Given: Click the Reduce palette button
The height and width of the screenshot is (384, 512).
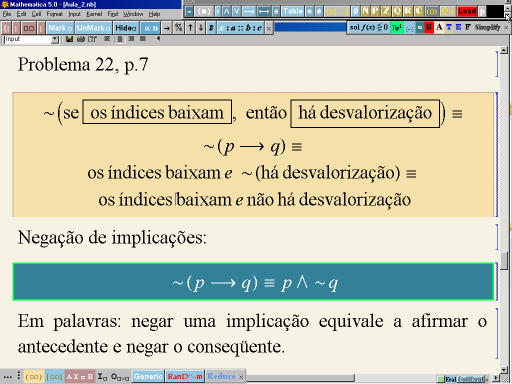Looking at the screenshot, I should [x=221, y=376].
